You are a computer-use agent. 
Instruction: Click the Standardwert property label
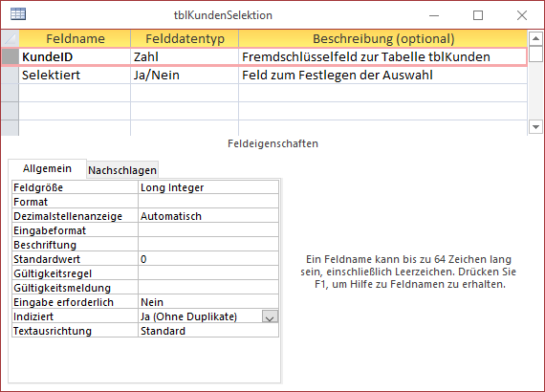pyautogui.click(x=76, y=259)
